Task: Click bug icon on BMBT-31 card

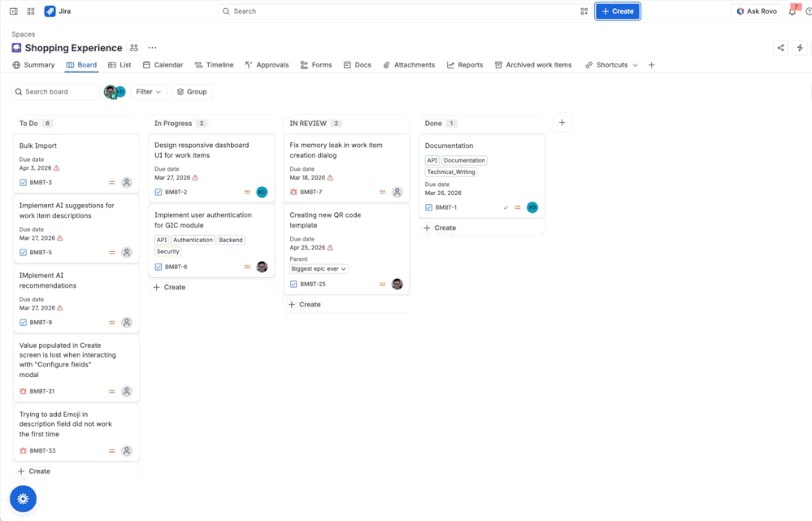Action: 23,391
